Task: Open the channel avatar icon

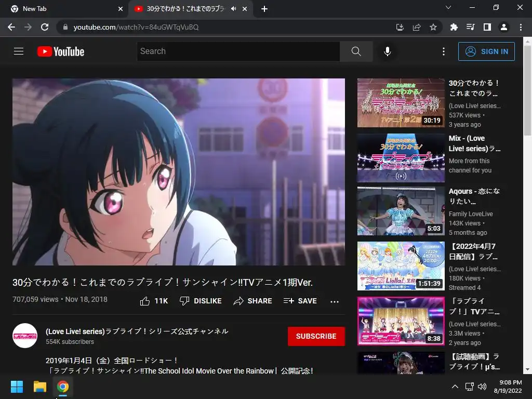Action: pos(25,336)
